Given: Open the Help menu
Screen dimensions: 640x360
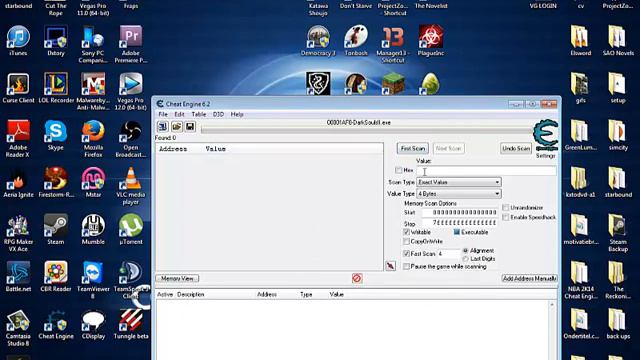Looking at the screenshot, I should click(237, 114).
